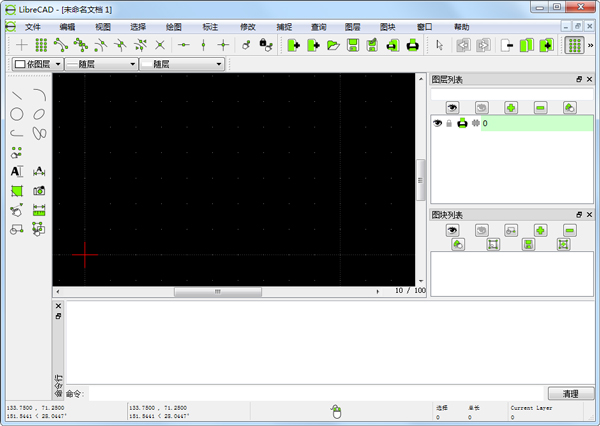600x426 pixels.
Task: Toggle Restrict Vertical
Action: tap(204, 45)
